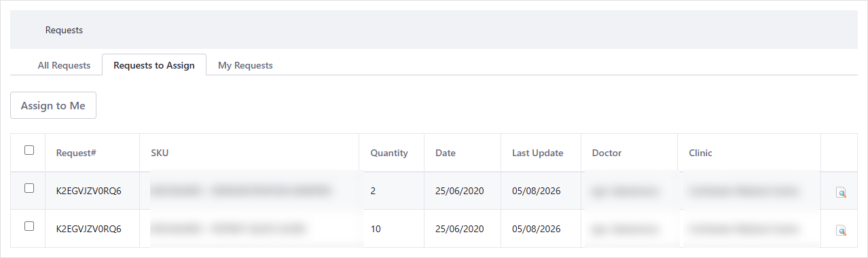Click the Clinic column header

coord(700,153)
